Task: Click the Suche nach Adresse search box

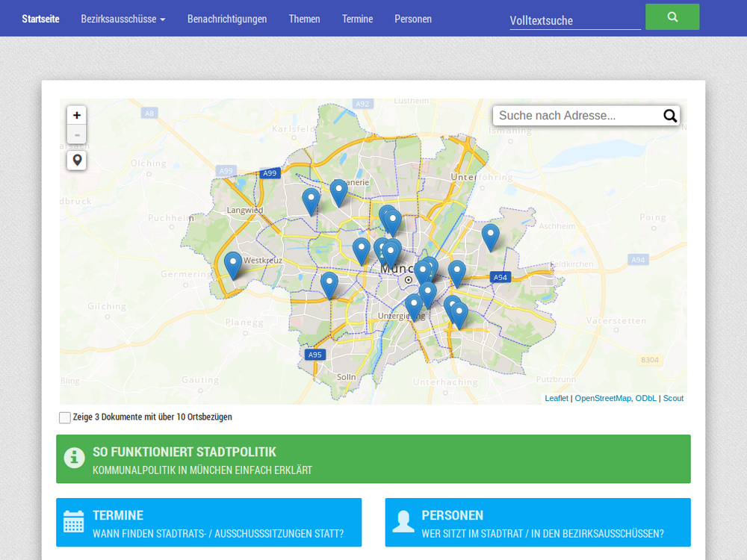Action: click(575, 116)
